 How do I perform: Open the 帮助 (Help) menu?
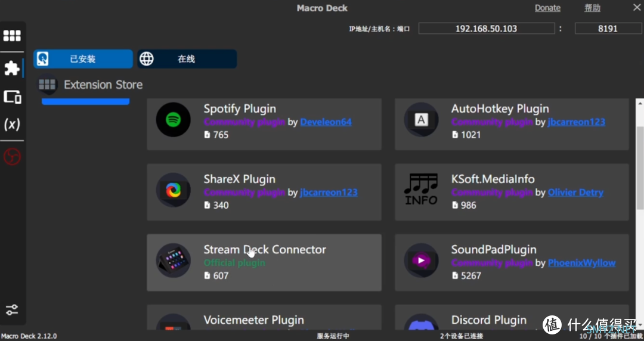click(x=592, y=8)
